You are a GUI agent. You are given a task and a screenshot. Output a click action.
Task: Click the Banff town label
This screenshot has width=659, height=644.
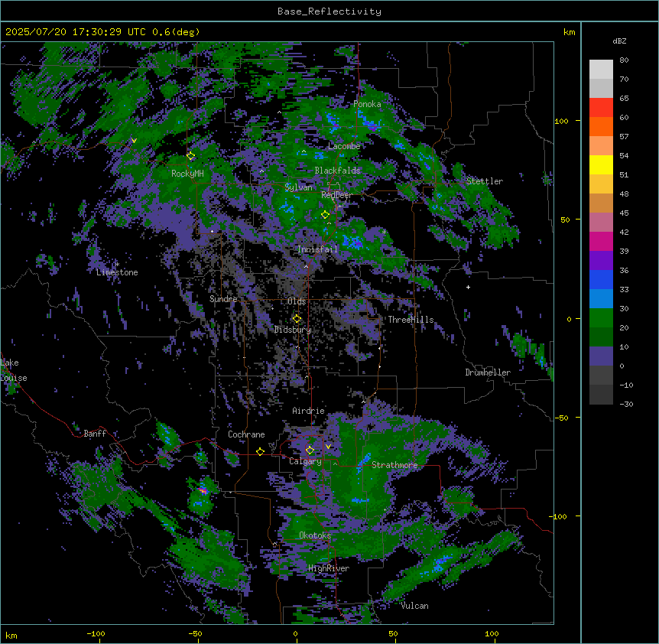click(95, 434)
